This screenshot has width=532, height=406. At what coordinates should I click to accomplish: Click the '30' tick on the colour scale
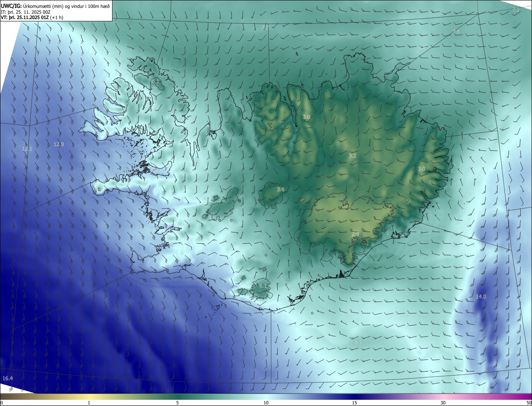(443, 403)
